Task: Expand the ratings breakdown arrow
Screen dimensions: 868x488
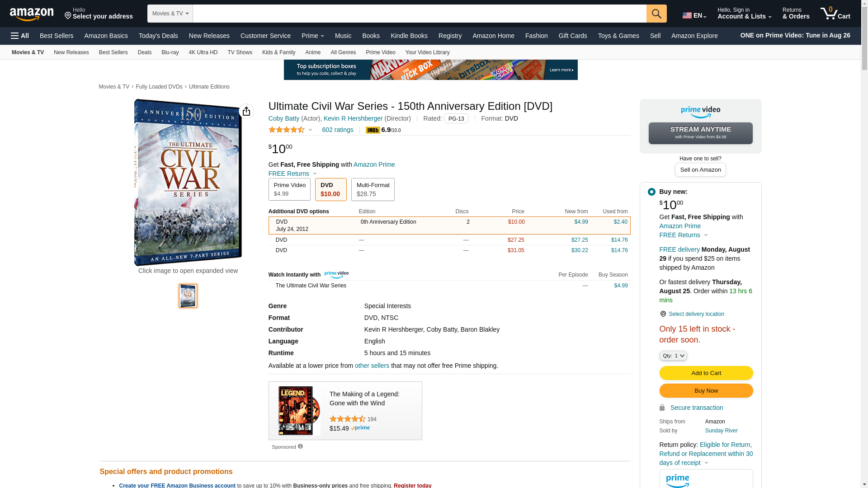Action: [x=310, y=130]
